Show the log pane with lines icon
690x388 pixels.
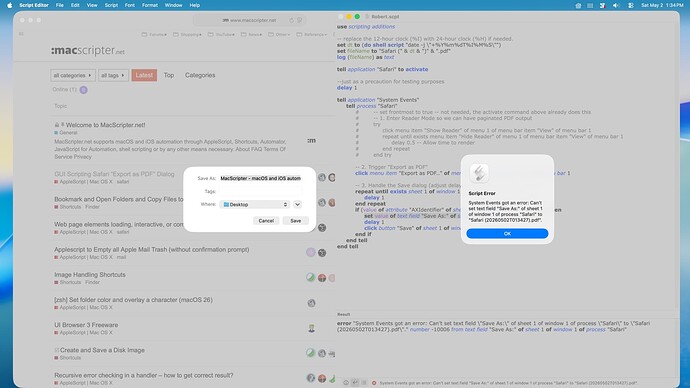coord(364,383)
